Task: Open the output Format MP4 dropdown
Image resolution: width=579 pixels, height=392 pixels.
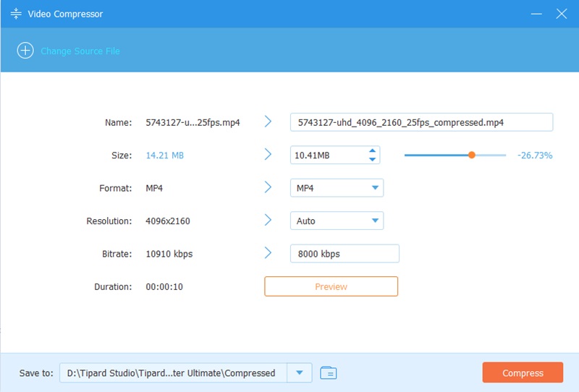Action: (337, 188)
